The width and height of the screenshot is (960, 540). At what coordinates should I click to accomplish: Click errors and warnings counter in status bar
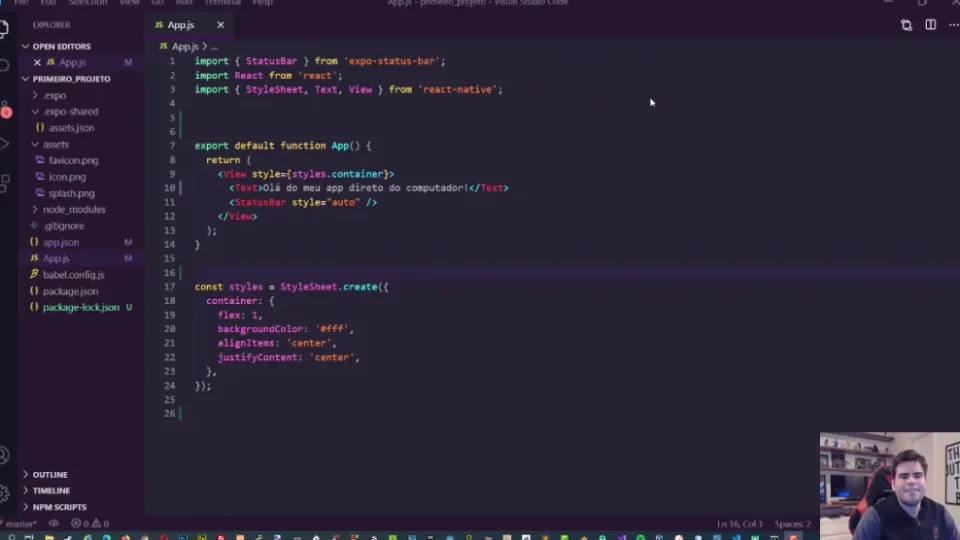[x=90, y=524]
